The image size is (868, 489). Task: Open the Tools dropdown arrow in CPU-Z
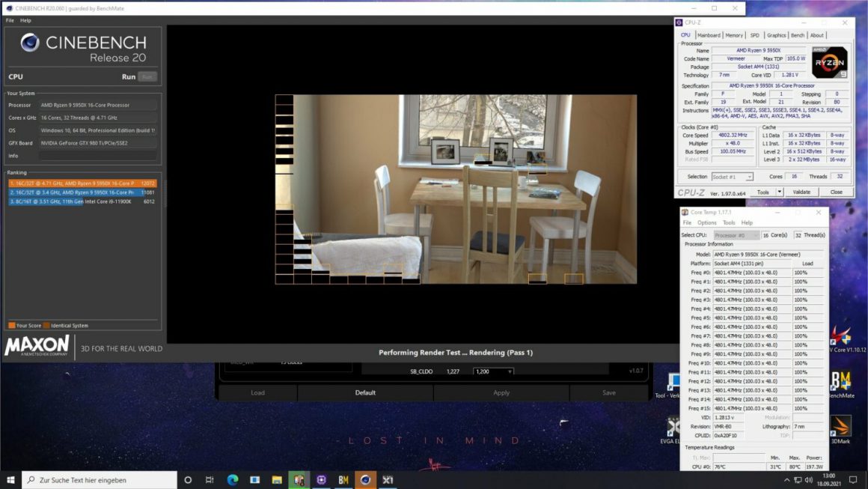(778, 192)
